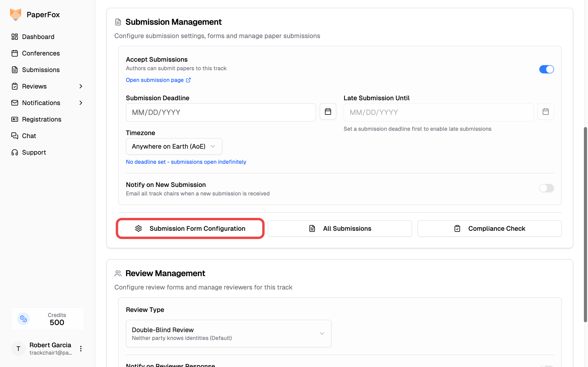
Task: Open user menu three-dots icon
Action: [81, 349]
